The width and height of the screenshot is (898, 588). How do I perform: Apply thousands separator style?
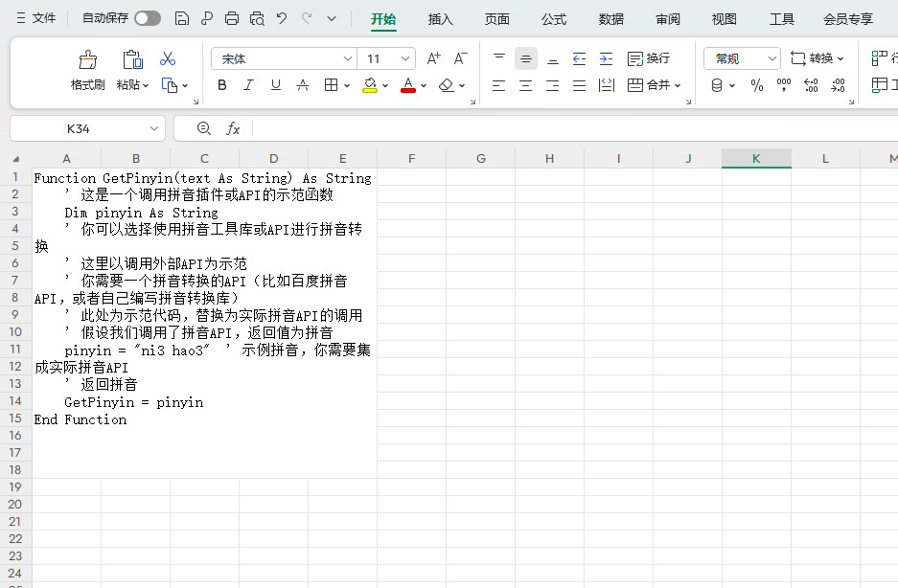pos(783,85)
